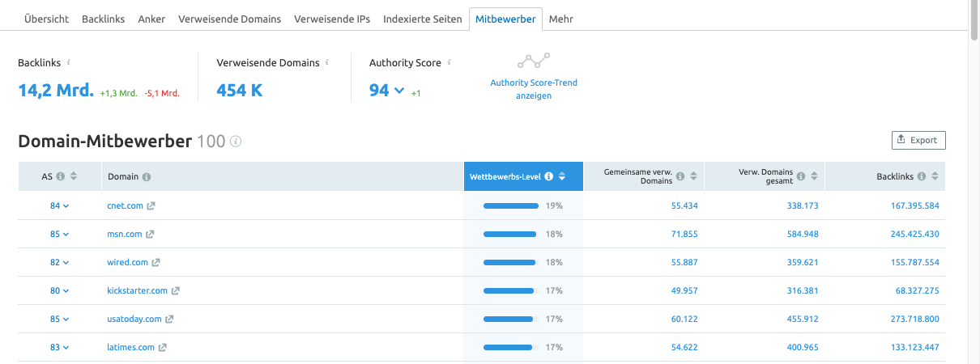The height and width of the screenshot is (364, 980).
Task: Click info icon in AS column header
Action: tap(61, 176)
